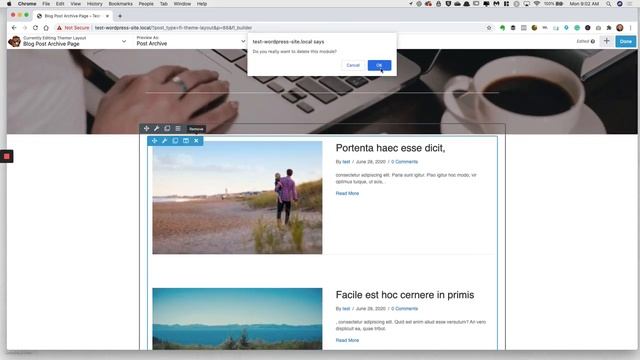Image resolution: width=640 pixels, height=360 pixels.
Task: Confirm module deletion with OK button
Action: (379, 65)
